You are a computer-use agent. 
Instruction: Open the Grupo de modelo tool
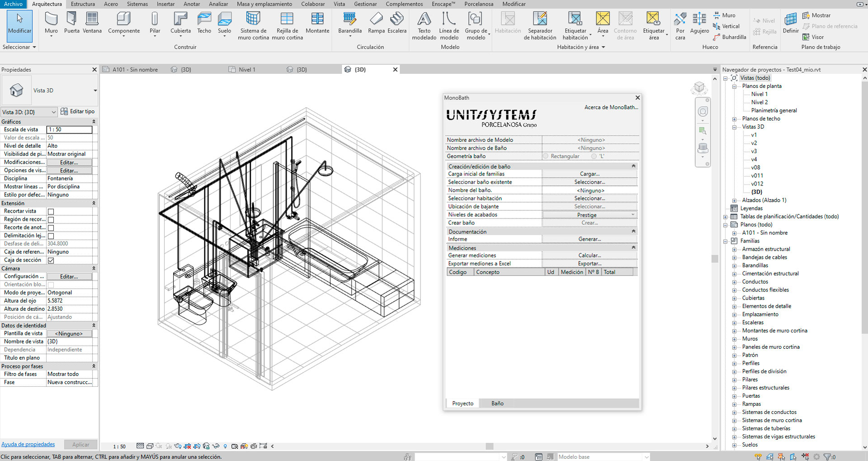click(x=476, y=26)
